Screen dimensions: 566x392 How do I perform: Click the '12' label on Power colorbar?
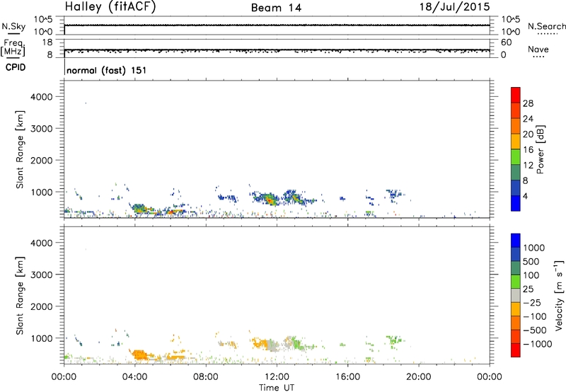[x=528, y=166]
